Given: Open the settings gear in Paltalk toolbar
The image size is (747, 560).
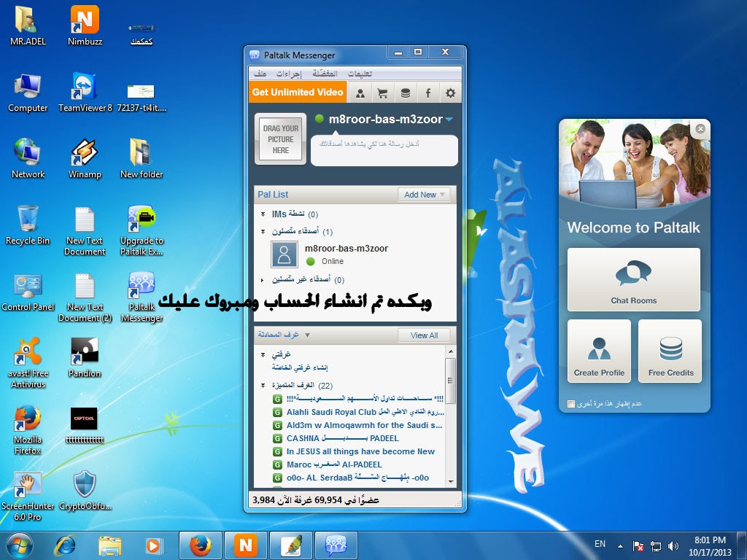Looking at the screenshot, I should pyautogui.click(x=450, y=93).
